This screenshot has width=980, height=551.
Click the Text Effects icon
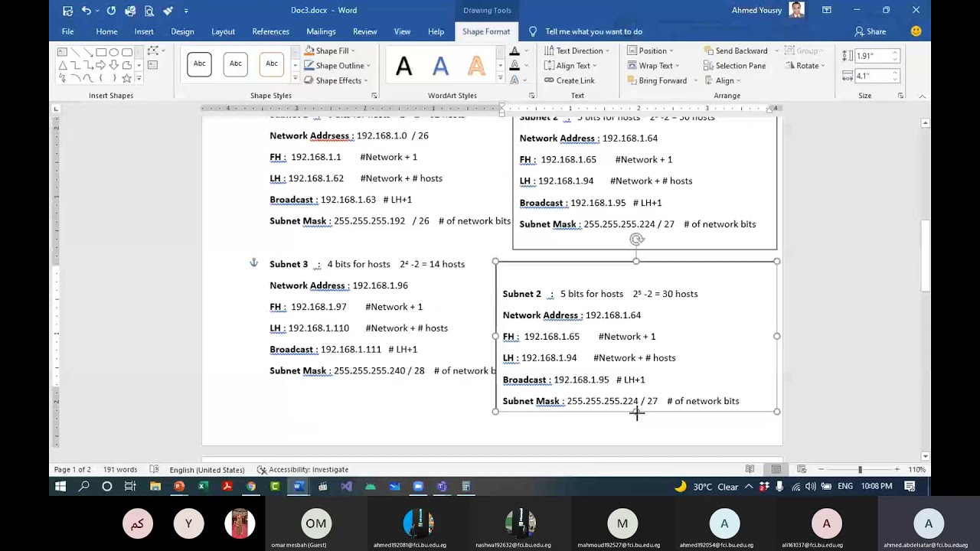[514, 80]
